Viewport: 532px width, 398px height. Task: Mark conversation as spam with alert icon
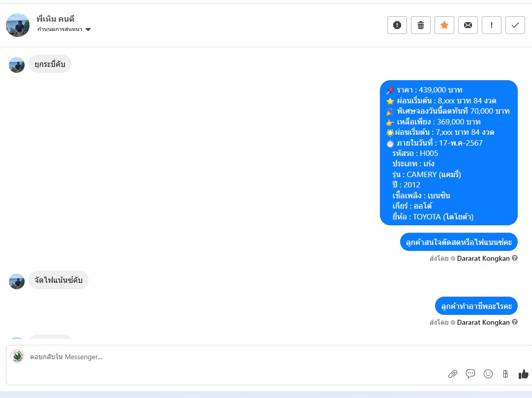tap(397, 25)
